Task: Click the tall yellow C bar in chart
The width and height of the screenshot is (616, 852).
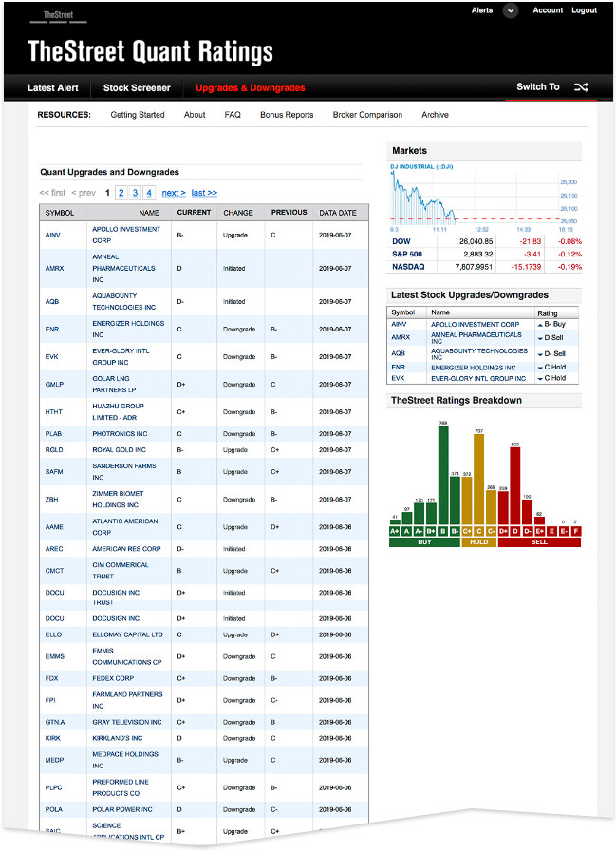Action: 478,479
